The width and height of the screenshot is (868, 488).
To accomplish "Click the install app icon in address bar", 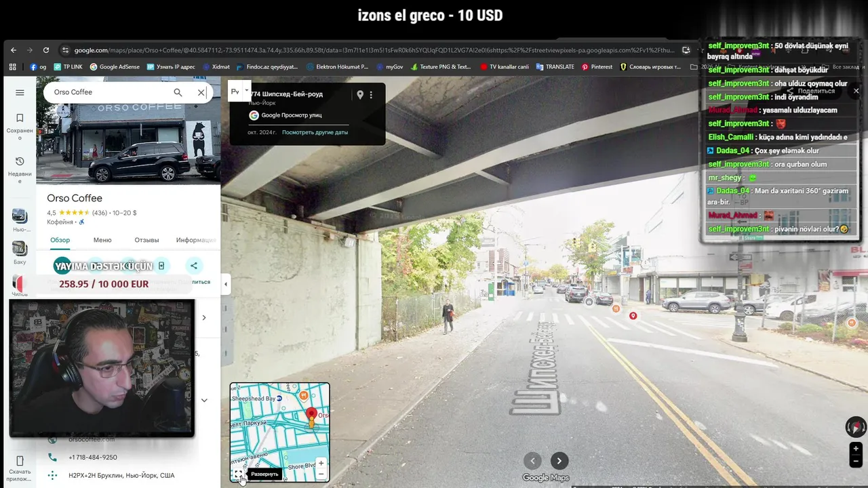I will coord(686,50).
